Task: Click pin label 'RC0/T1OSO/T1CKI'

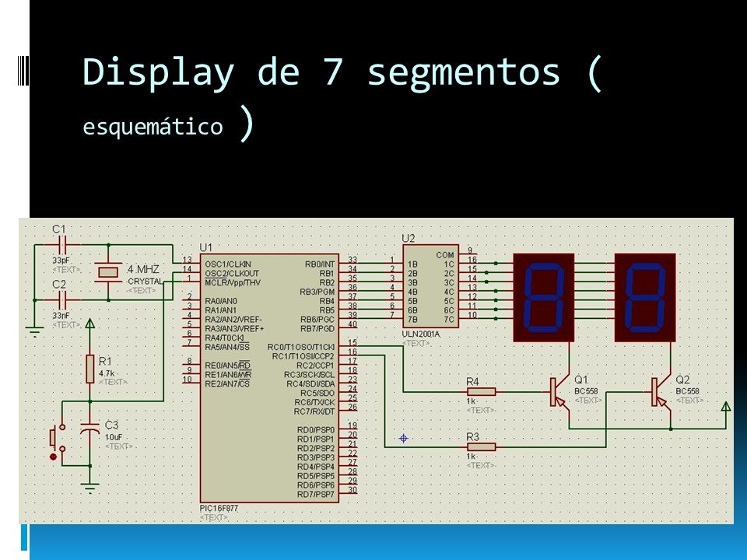Action: click(x=301, y=347)
